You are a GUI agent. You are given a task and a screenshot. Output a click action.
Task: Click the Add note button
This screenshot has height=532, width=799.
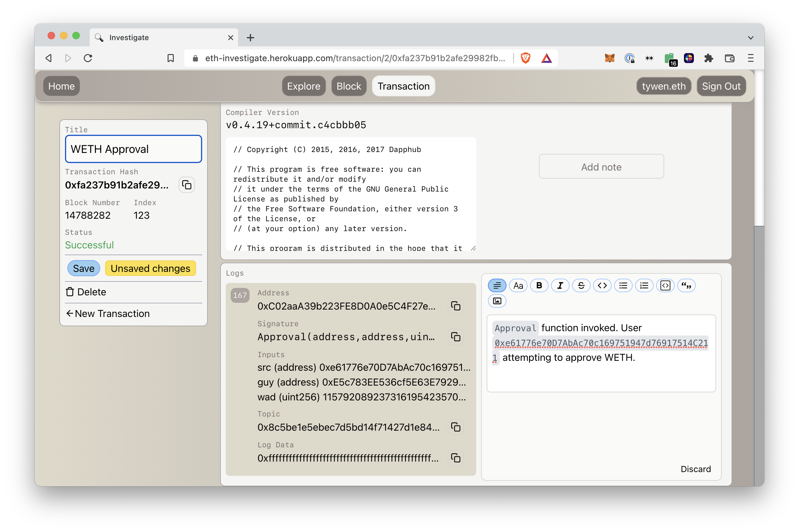(601, 167)
